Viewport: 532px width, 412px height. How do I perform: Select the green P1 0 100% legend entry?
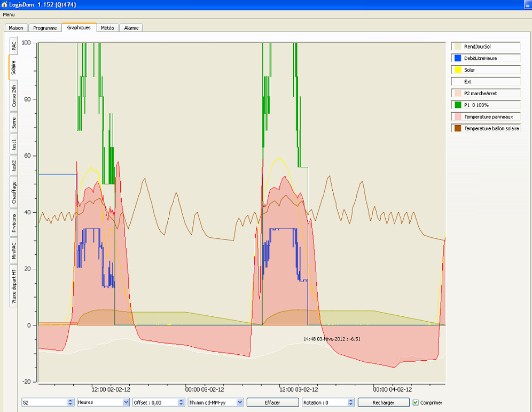[486, 105]
